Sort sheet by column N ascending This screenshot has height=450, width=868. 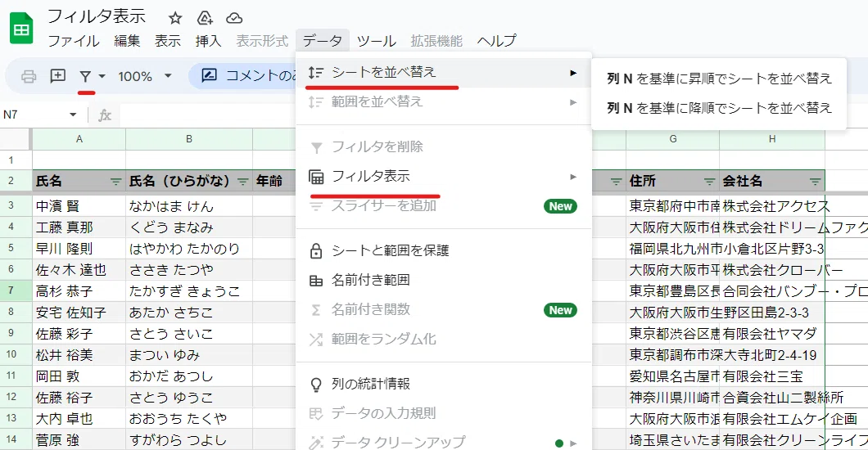pyautogui.click(x=719, y=79)
